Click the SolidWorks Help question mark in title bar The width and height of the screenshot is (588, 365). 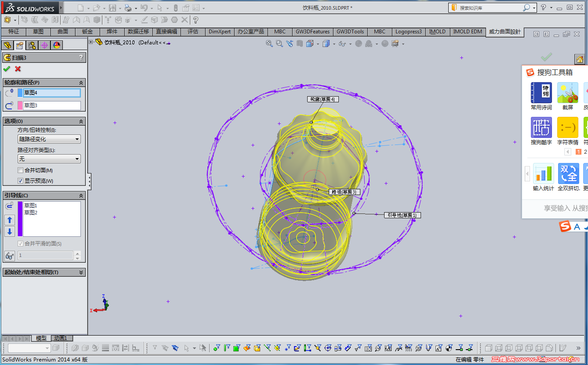[x=544, y=7]
